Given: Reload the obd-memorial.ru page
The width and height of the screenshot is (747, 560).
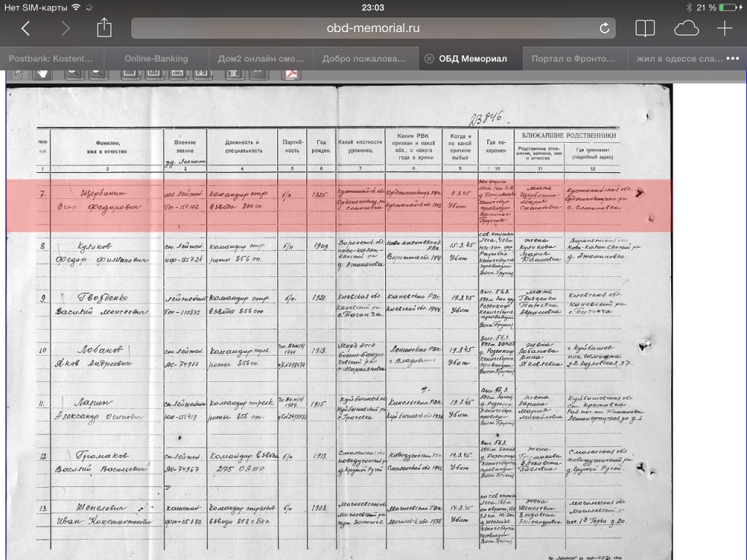Looking at the screenshot, I should tap(604, 28).
